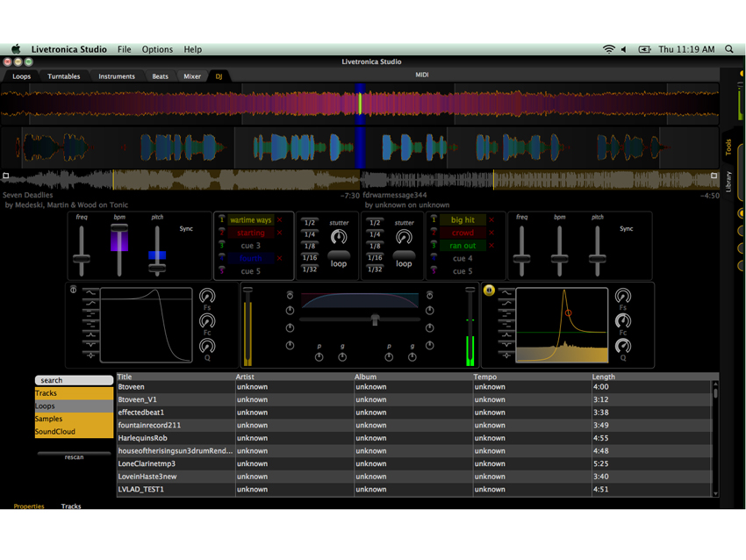Image resolution: width=746 pixels, height=560 pixels.
Task: Click the library search field
Action: coord(74,380)
